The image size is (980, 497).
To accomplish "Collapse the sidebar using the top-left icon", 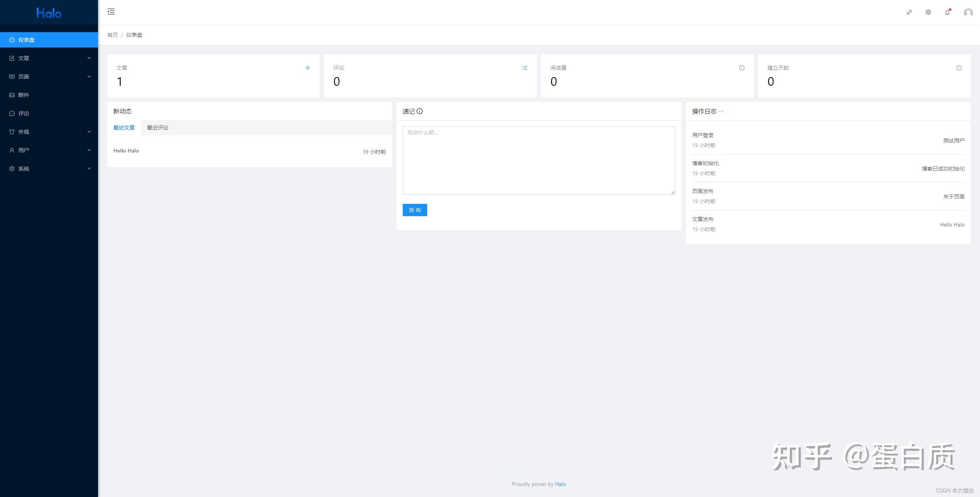I will [x=111, y=12].
